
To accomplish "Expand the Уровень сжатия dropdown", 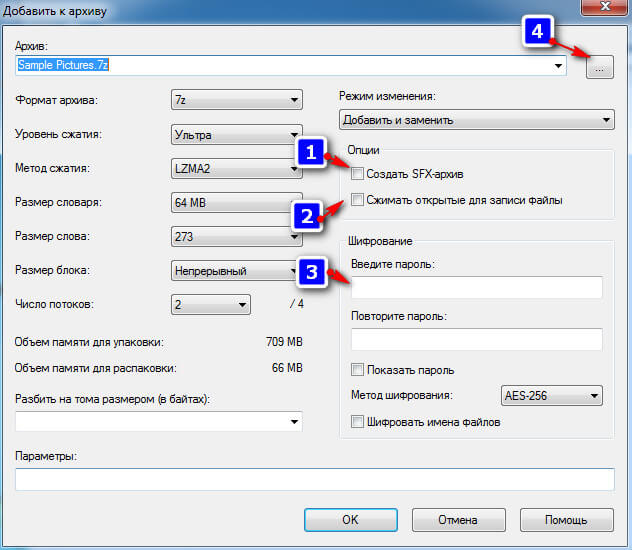I will [237, 135].
